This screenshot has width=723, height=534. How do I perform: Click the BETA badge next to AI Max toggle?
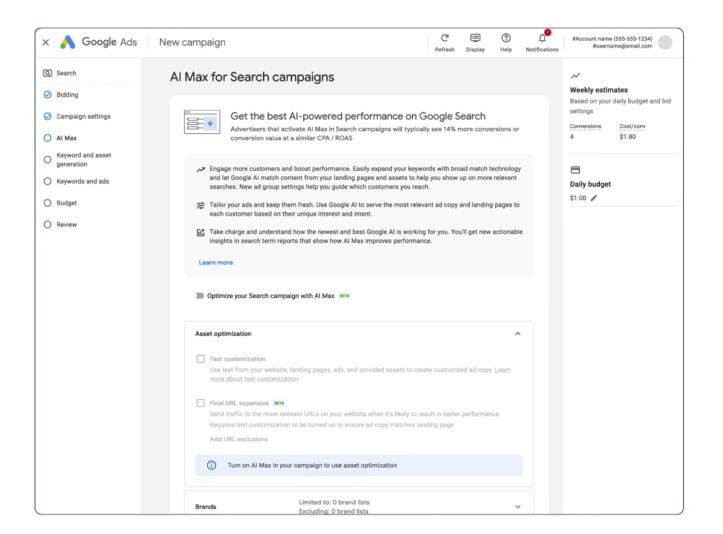pyautogui.click(x=344, y=296)
